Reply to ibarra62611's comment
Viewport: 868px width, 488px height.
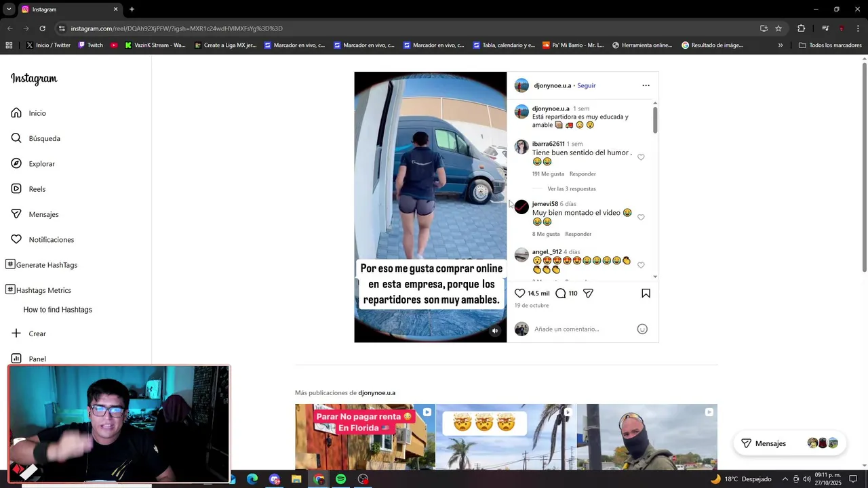pos(583,174)
